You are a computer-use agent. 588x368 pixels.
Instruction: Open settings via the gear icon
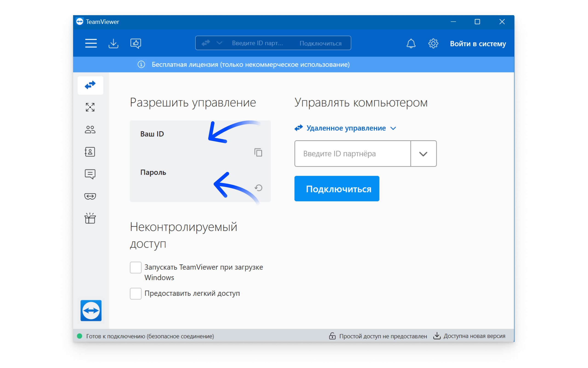(433, 43)
